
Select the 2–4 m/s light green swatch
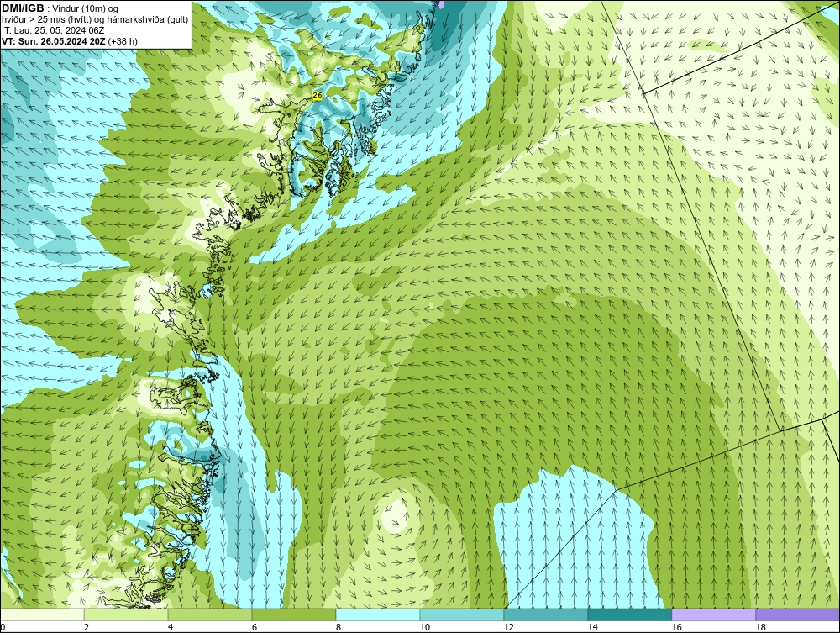click(x=126, y=615)
